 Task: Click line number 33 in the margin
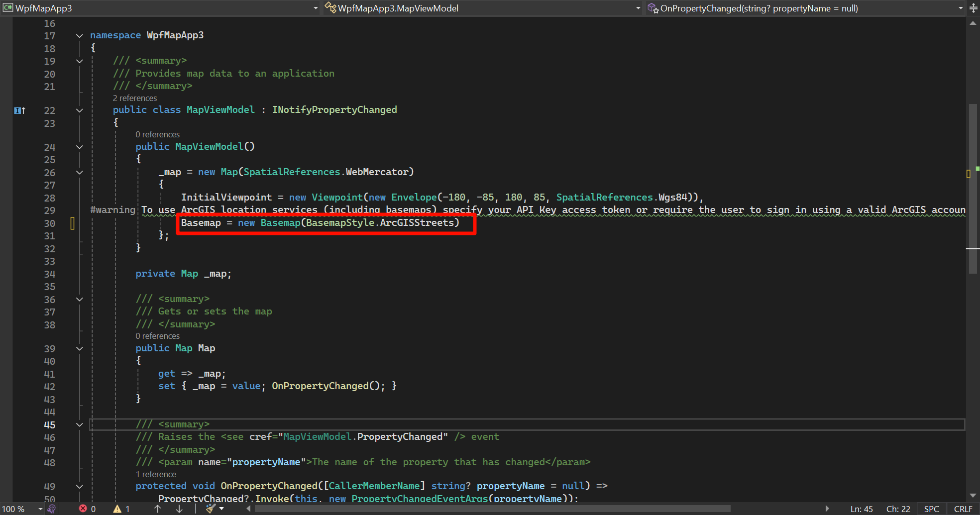click(x=49, y=261)
